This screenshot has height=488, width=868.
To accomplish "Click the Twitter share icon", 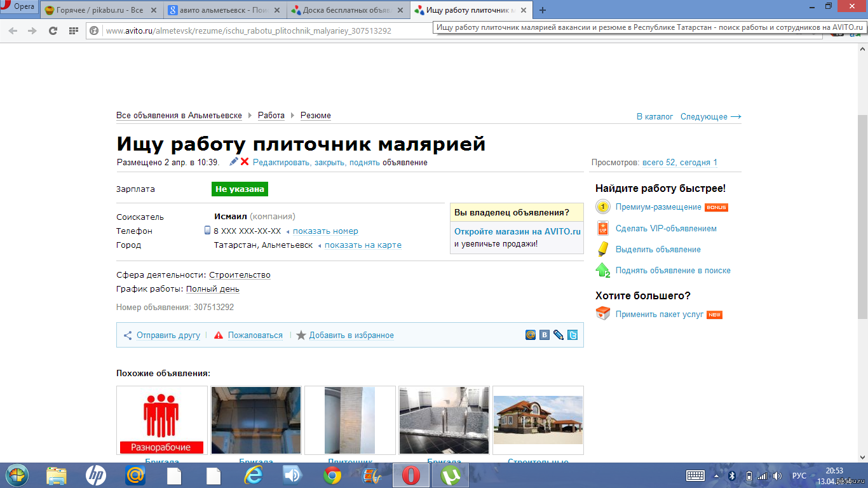I will [573, 335].
